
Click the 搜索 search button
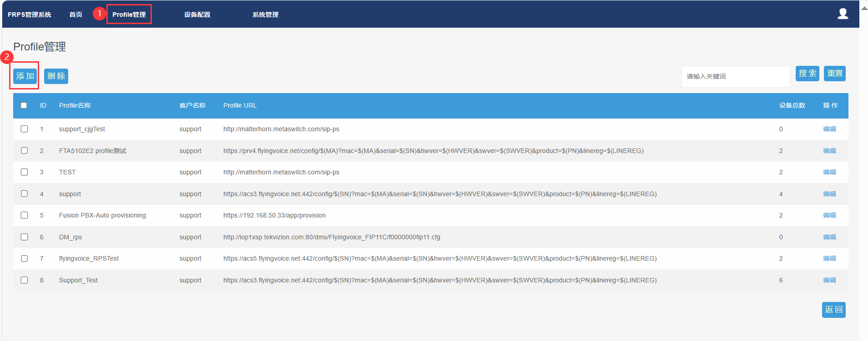pyautogui.click(x=807, y=74)
